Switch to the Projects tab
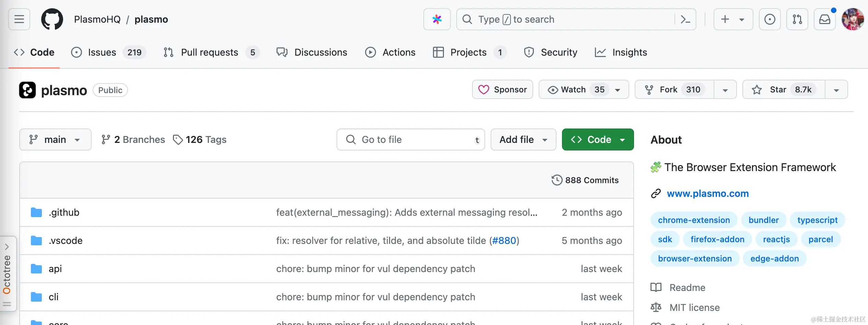The image size is (868, 325). (x=470, y=52)
